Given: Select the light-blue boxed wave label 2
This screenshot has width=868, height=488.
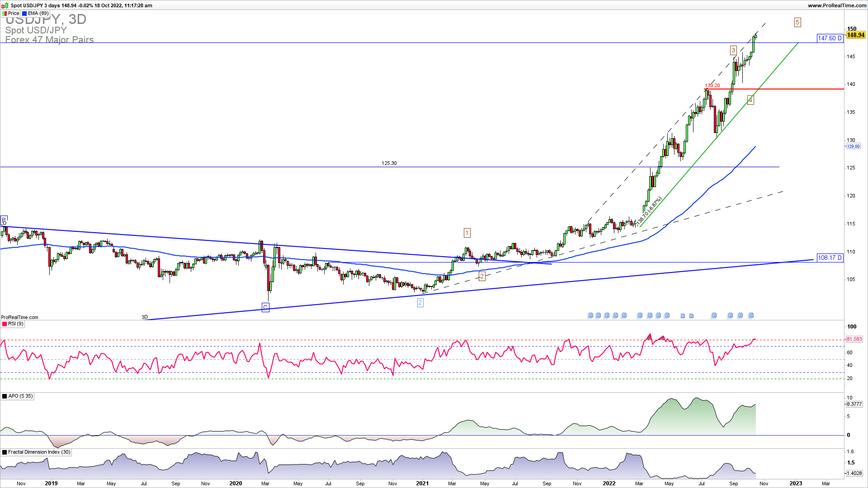Looking at the screenshot, I should 420,302.
